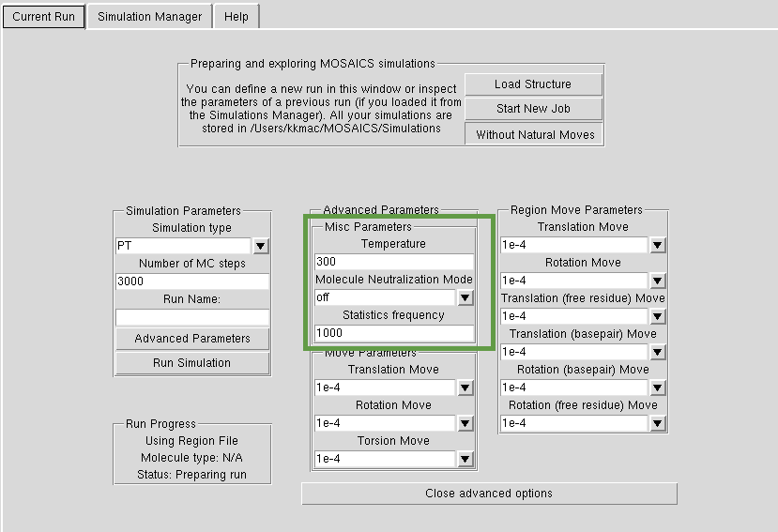Open the Help tab
Viewport: 778px width, 532px height.
[x=236, y=16]
